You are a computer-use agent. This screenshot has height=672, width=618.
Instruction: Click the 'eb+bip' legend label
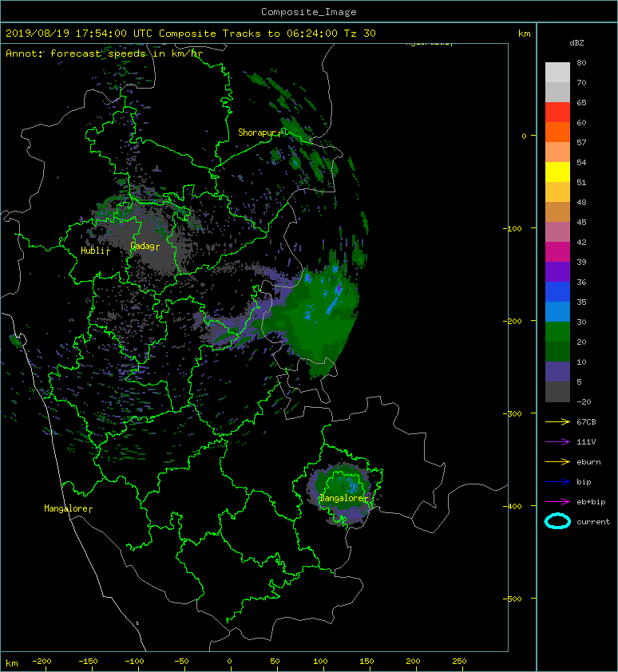591,502
